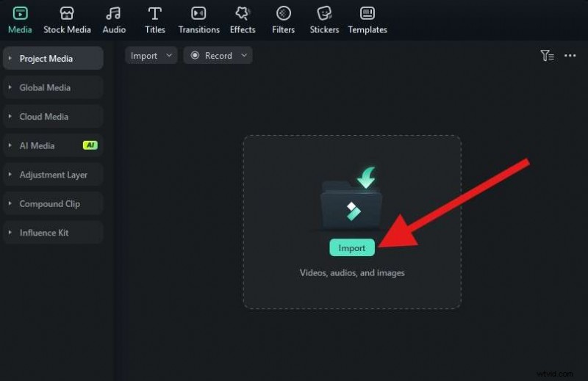This screenshot has width=588, height=381.
Task: Open the Stock Media tab icon
Action: pos(67,14)
